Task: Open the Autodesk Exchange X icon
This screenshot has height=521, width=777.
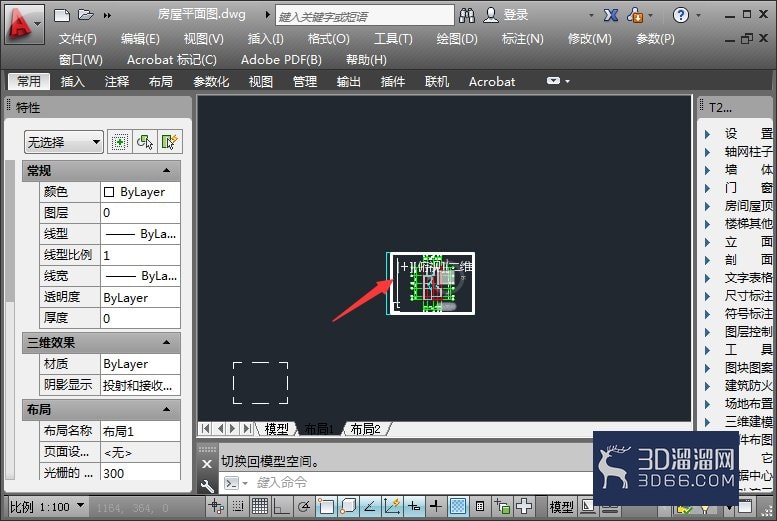Action: [x=610, y=15]
